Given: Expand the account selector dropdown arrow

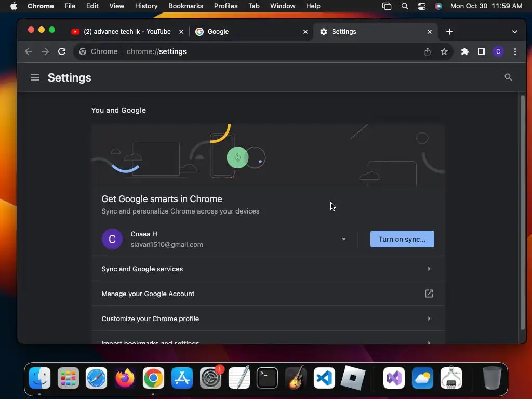Looking at the screenshot, I should coord(344,239).
